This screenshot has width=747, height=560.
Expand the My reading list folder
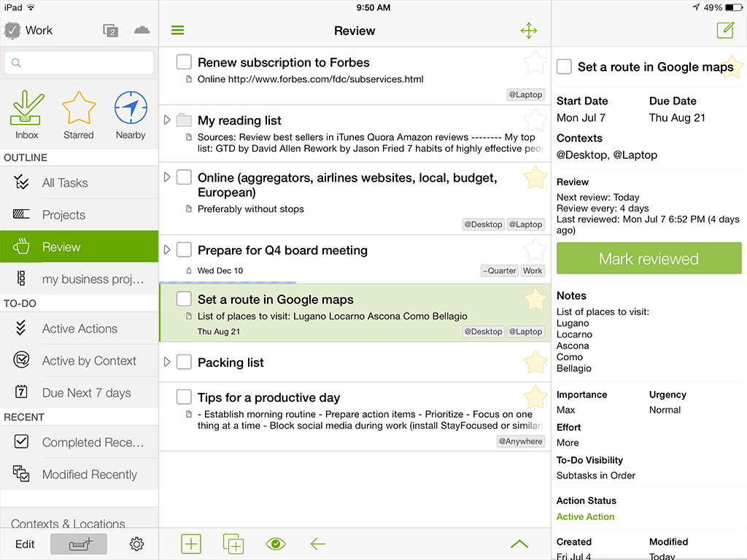(x=167, y=120)
